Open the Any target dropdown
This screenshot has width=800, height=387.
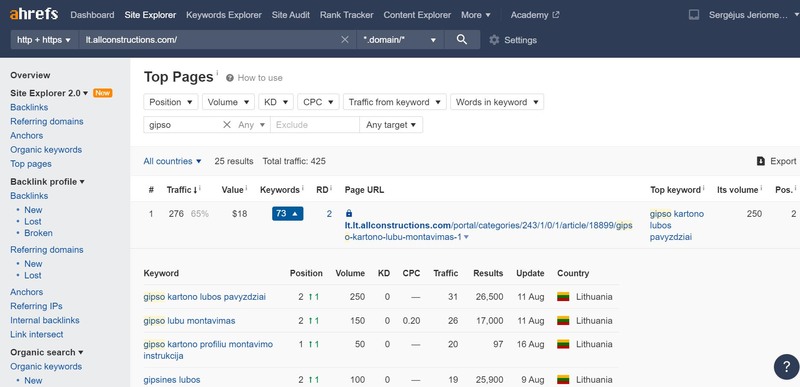(x=391, y=124)
